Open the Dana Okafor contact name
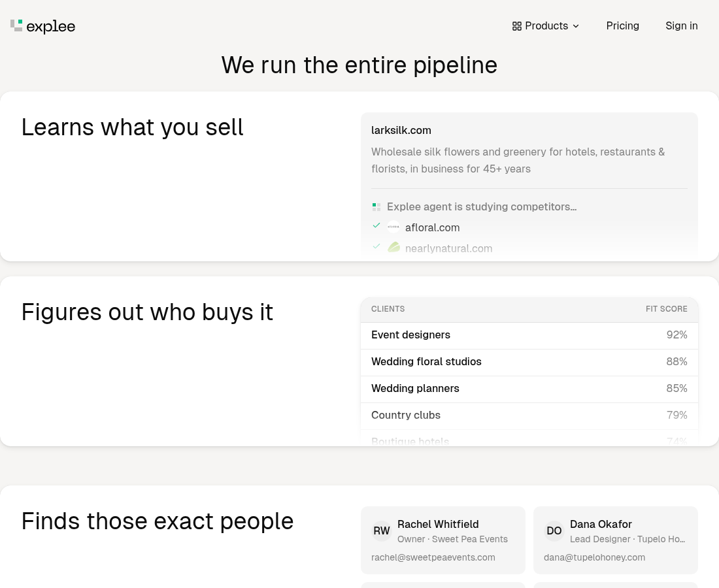The width and height of the screenshot is (719, 588). tap(601, 524)
